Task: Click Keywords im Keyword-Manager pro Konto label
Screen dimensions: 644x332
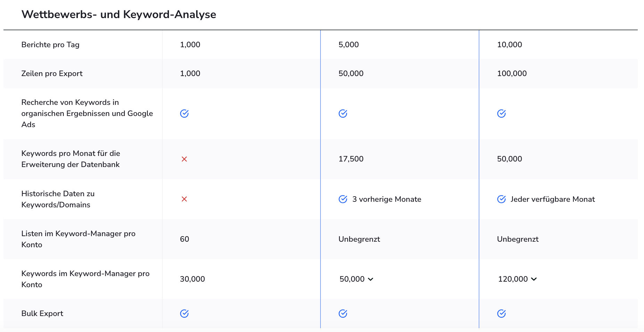Action: coord(86,279)
